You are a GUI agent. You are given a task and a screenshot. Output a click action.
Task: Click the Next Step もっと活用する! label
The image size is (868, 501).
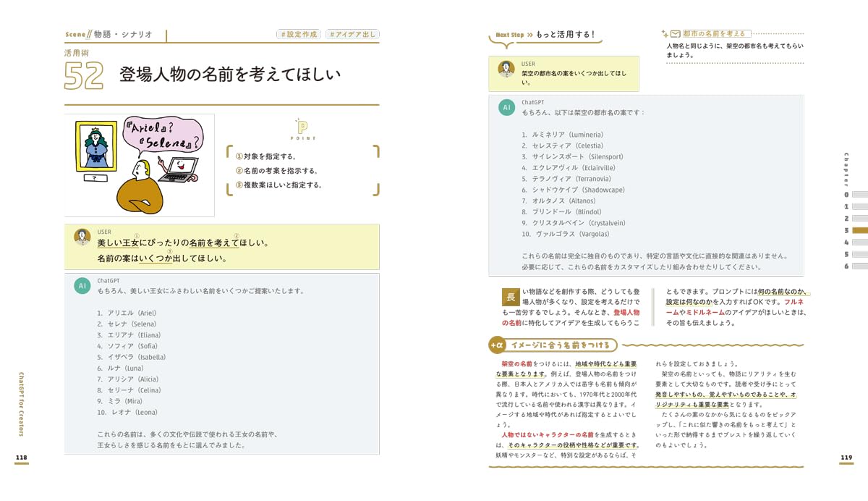click(545, 34)
